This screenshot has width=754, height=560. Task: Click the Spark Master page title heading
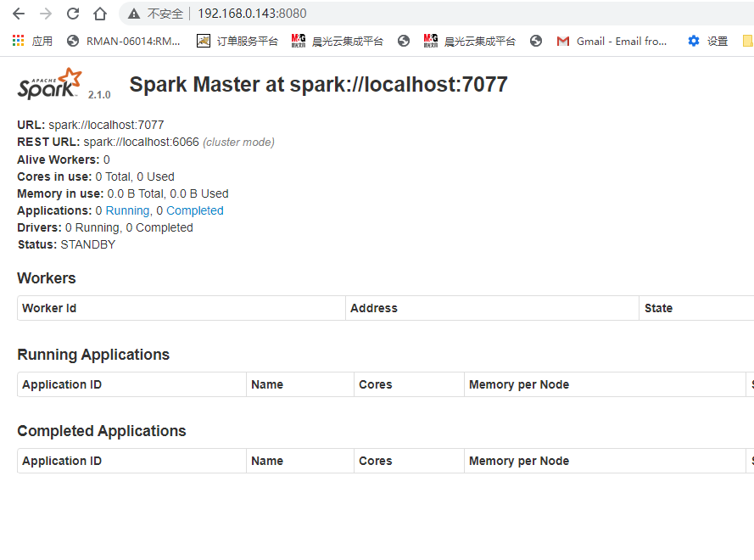(318, 85)
